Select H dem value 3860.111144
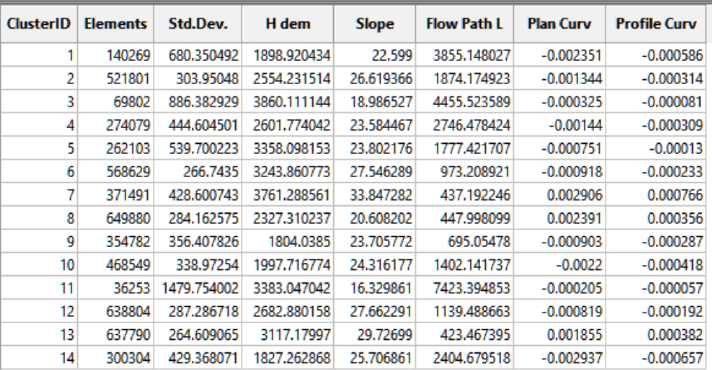712x370 pixels. point(288,102)
